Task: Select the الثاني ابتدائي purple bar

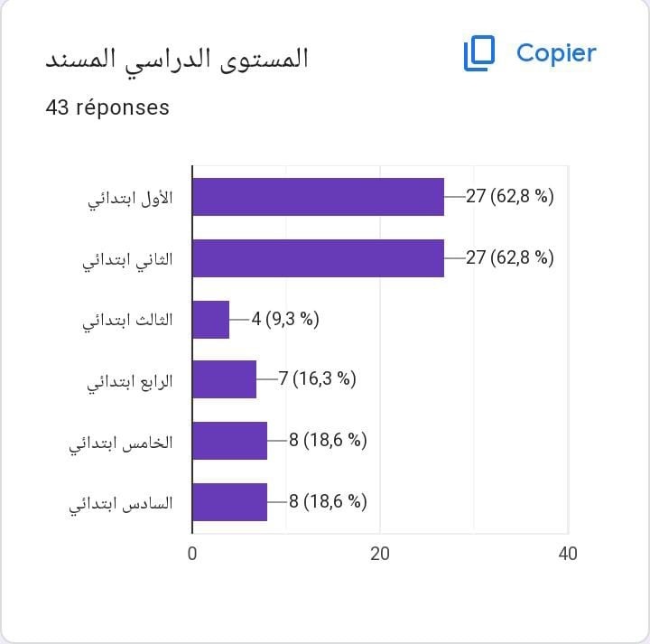Action: pyautogui.click(x=318, y=257)
